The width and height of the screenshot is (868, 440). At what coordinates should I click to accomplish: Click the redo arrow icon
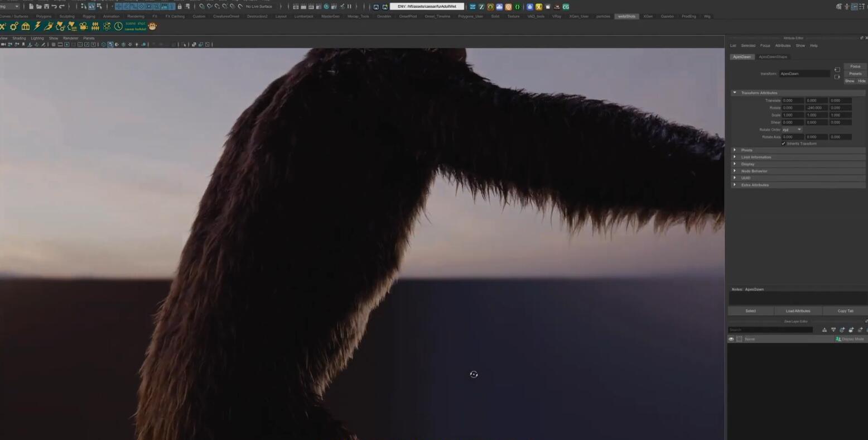tap(62, 7)
